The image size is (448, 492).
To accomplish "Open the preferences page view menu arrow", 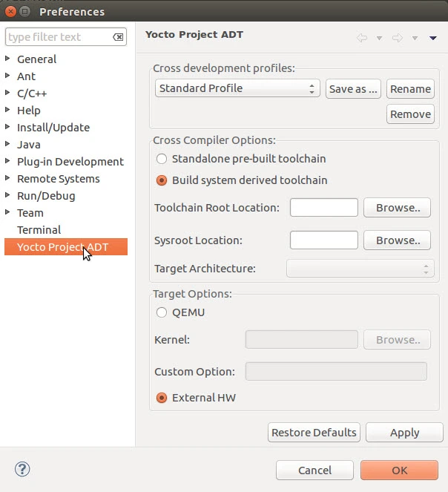I will [x=433, y=38].
